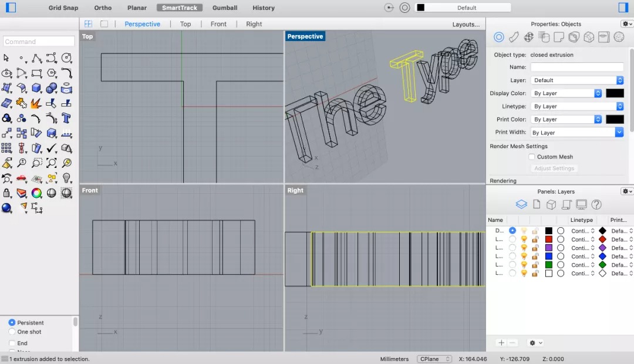Open the Print Color dropdown

click(x=566, y=119)
